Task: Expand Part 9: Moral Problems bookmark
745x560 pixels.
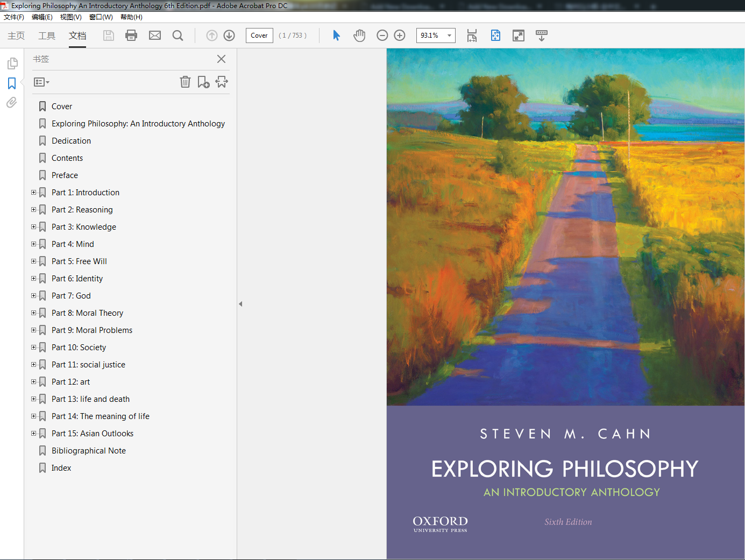Action: 33,330
